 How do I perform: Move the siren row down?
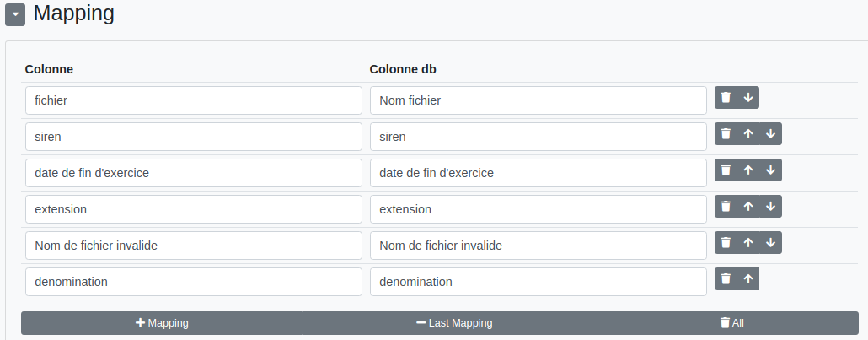(770, 134)
